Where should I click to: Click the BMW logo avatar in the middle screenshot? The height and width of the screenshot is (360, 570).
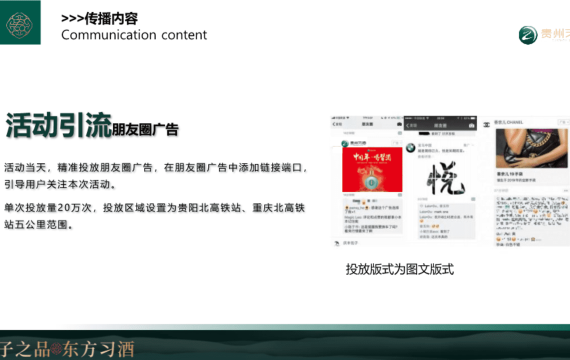(411, 148)
